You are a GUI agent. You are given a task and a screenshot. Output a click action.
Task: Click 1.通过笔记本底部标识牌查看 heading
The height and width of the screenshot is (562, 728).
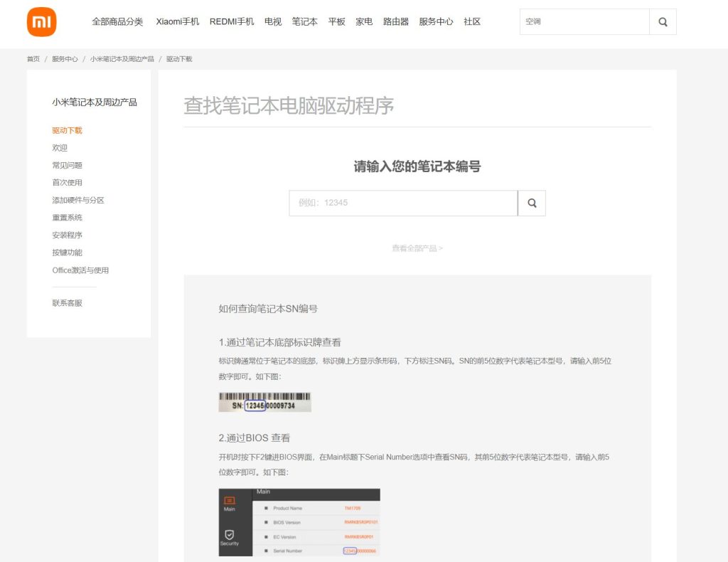[280, 342]
